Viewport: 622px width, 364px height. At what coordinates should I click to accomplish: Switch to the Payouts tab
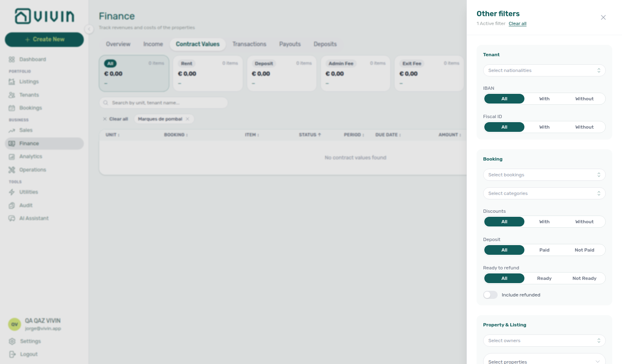(x=290, y=44)
